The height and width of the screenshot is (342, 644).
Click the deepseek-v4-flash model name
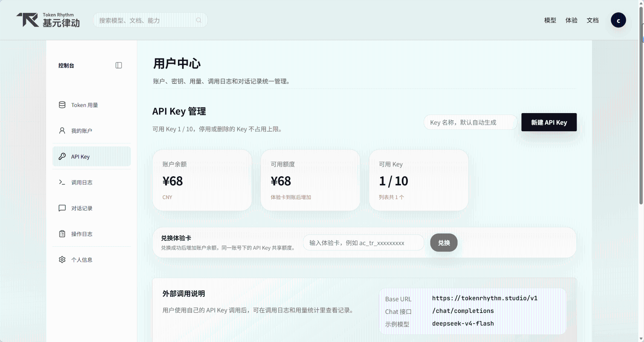pyautogui.click(x=463, y=324)
